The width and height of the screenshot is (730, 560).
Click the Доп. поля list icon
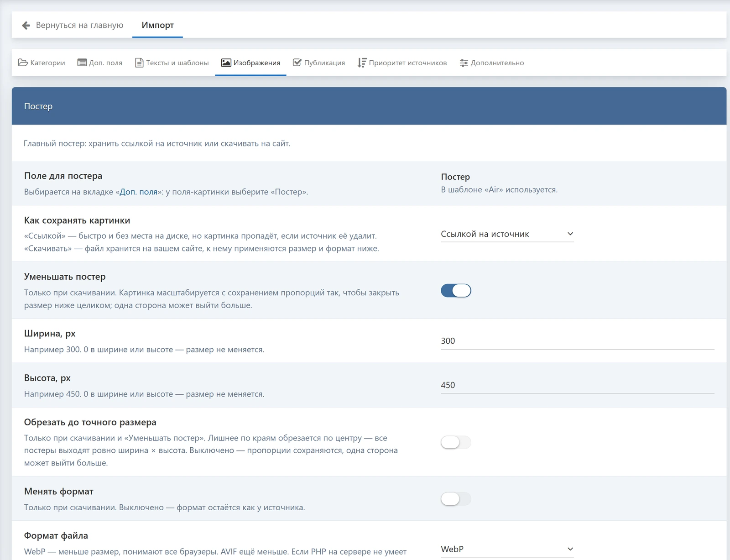tap(82, 63)
